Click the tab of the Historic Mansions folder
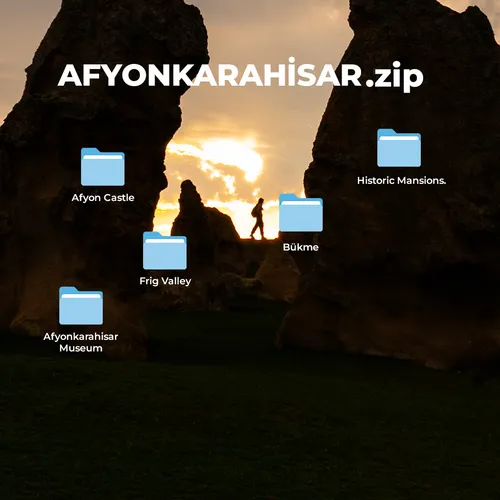The width and height of the screenshot is (500, 500). (387, 132)
